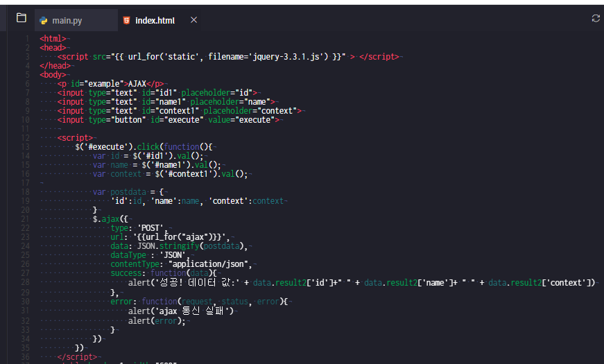Click the <body> tag on line 5
This screenshot has width=604, height=364.
pyautogui.click(x=53, y=75)
